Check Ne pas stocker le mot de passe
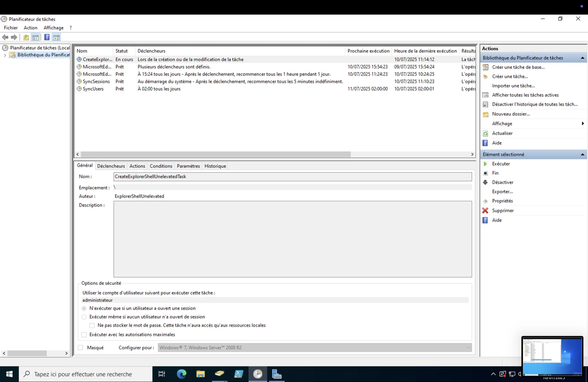This screenshot has width=588, height=382. [x=92, y=326]
